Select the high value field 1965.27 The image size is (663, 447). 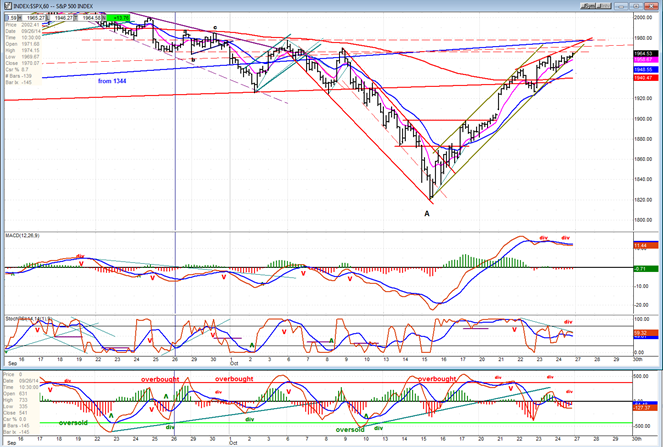[x=35, y=18]
